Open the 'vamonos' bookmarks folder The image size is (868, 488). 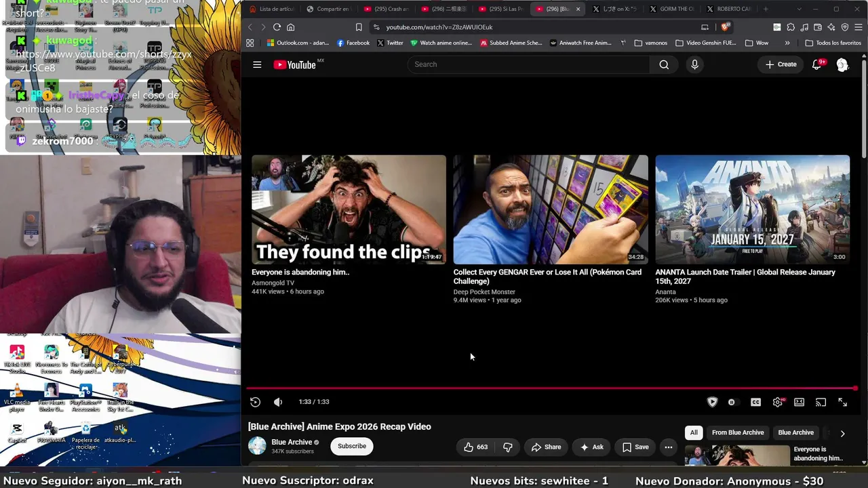coord(651,43)
